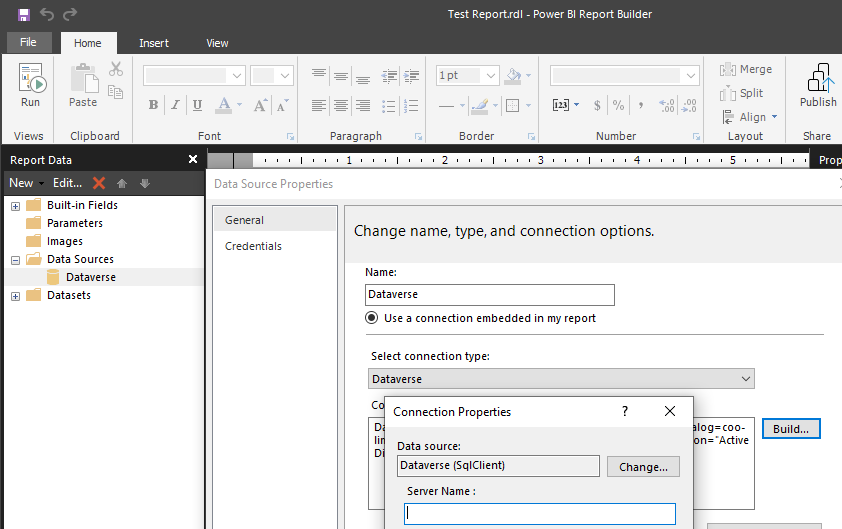842x529 pixels.
Task: Click the Server Name input field
Action: pyautogui.click(x=540, y=514)
